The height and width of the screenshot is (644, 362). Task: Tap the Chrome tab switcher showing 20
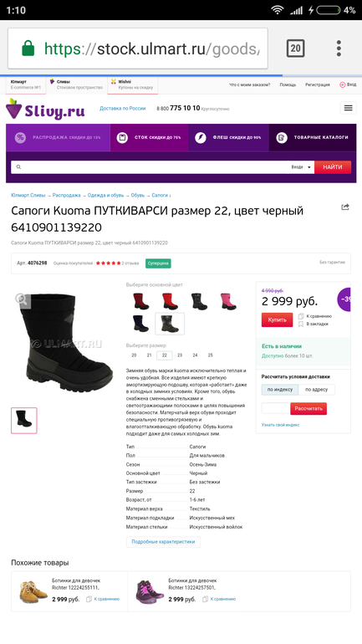click(x=295, y=49)
